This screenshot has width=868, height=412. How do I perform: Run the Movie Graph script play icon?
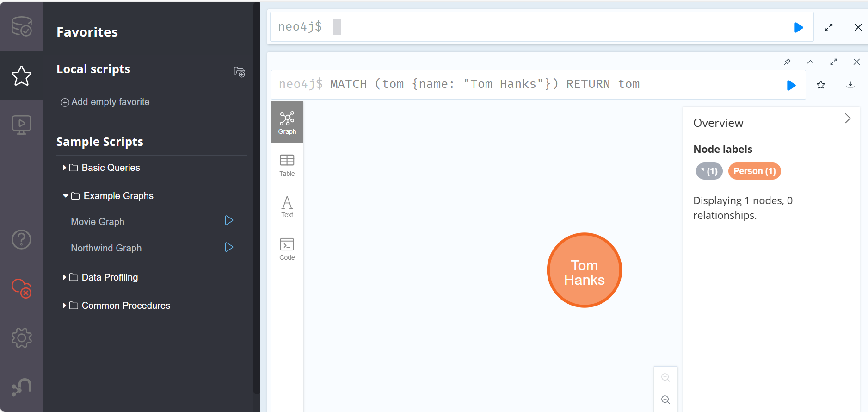coord(229,220)
